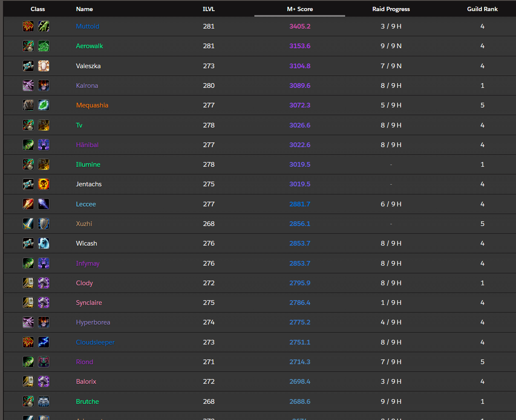Click raid progress 9 / 9 N

(391, 46)
